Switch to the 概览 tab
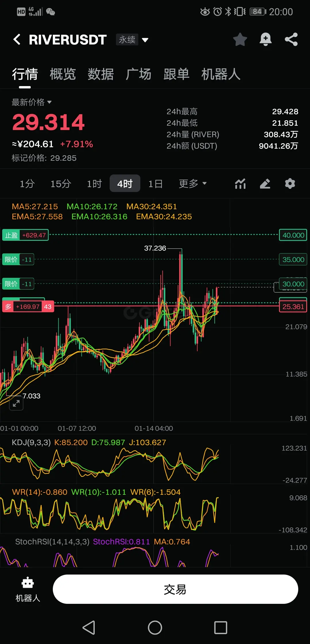Image resolution: width=310 pixels, height=644 pixels. pyautogui.click(x=63, y=74)
